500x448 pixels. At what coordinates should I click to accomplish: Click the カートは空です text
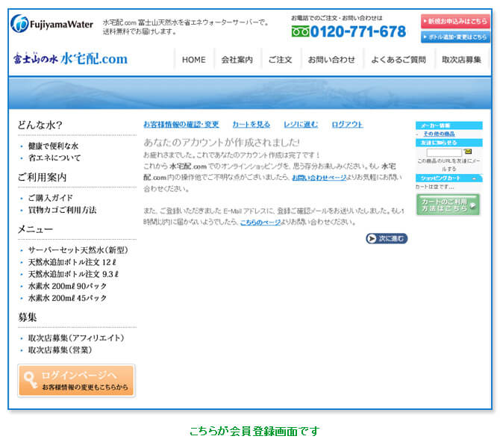coord(434,187)
